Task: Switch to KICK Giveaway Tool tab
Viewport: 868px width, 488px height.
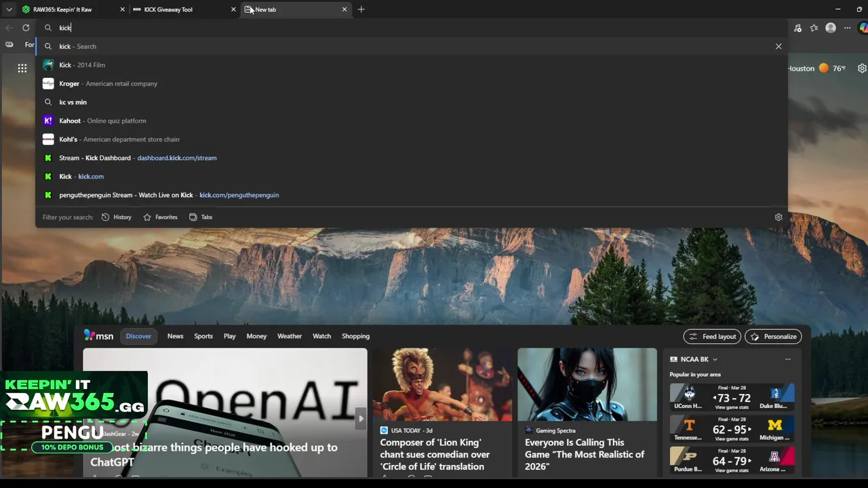Action: click(x=183, y=9)
